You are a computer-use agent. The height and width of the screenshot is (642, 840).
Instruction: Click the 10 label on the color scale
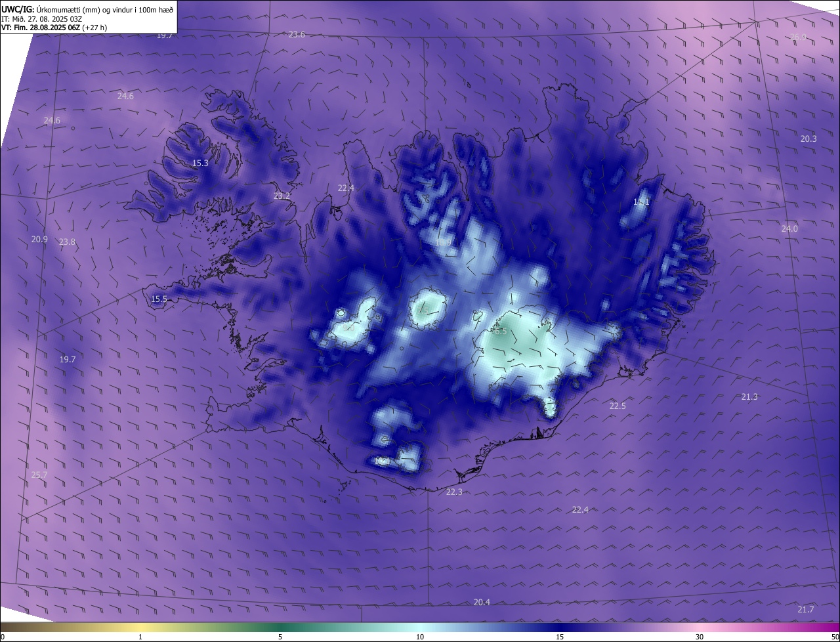pyautogui.click(x=420, y=637)
